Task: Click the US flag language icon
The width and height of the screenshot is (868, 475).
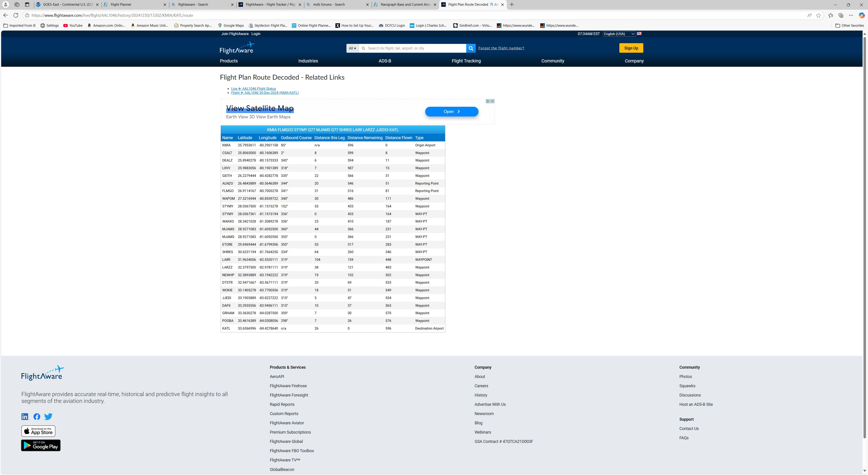Action: coord(639,34)
